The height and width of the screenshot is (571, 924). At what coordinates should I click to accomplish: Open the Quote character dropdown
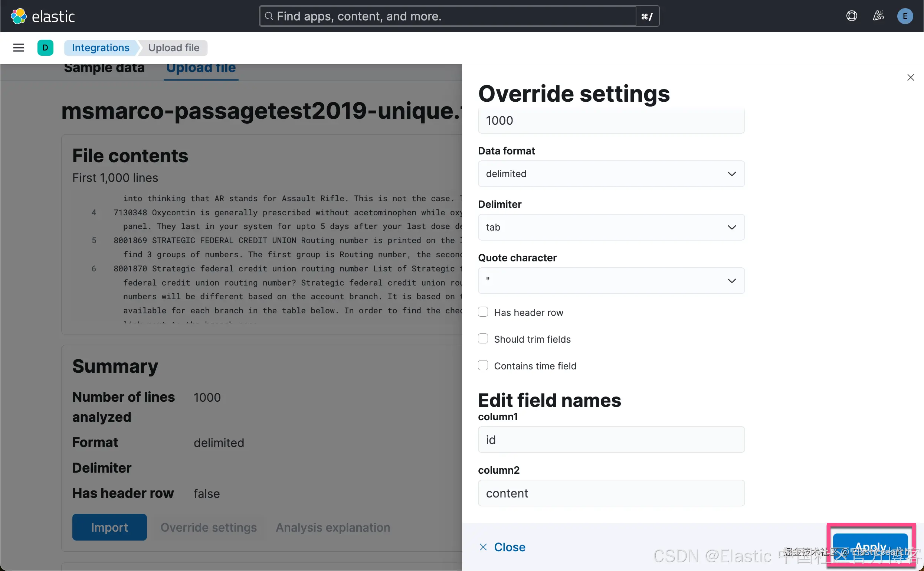611,281
